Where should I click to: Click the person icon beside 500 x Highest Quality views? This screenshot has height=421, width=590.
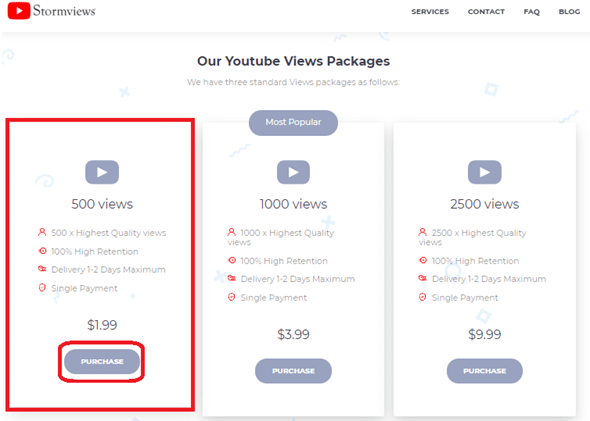pos(42,232)
